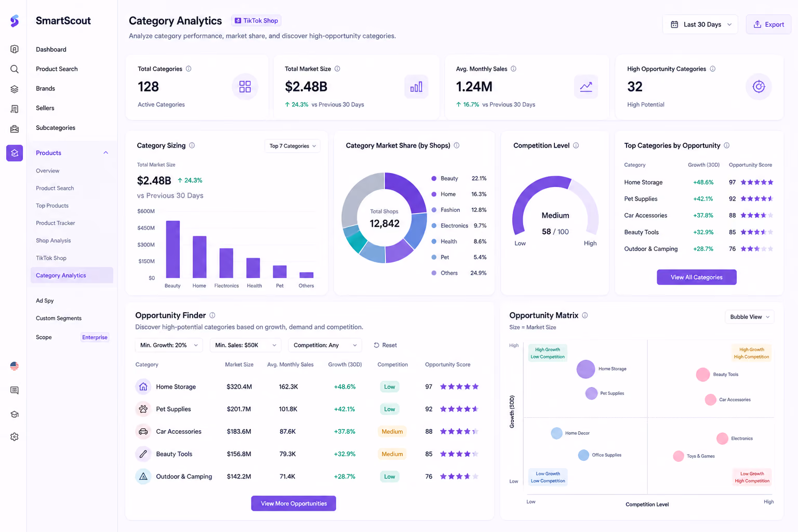The width and height of the screenshot is (798, 532).
Task: Reset the Opportunity Finder filters
Action: point(385,345)
